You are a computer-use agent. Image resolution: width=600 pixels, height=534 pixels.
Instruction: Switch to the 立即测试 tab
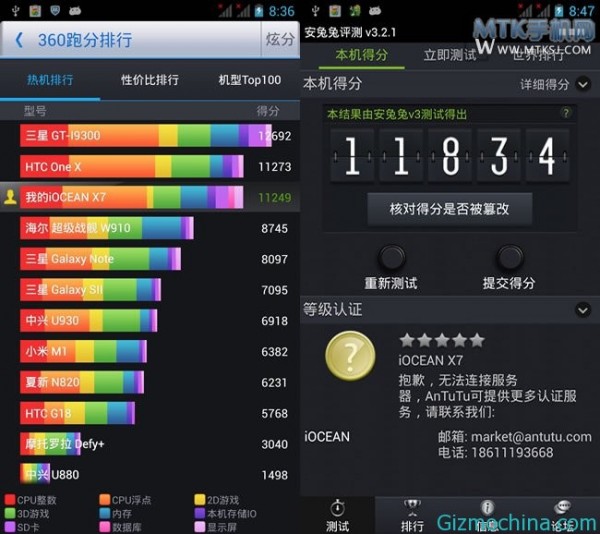450,55
